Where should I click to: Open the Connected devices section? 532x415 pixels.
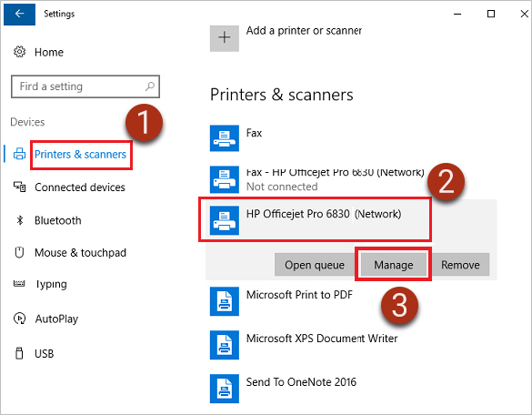click(80, 187)
